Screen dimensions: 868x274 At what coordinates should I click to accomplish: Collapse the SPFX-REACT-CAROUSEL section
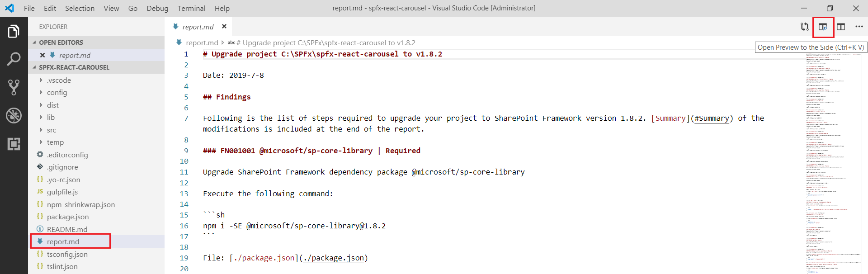[x=74, y=67]
